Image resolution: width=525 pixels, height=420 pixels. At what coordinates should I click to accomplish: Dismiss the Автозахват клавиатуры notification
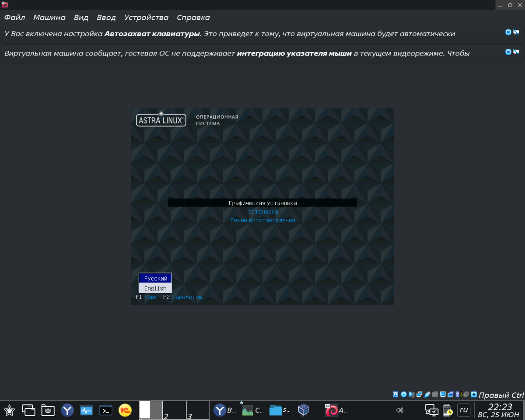[508, 32]
